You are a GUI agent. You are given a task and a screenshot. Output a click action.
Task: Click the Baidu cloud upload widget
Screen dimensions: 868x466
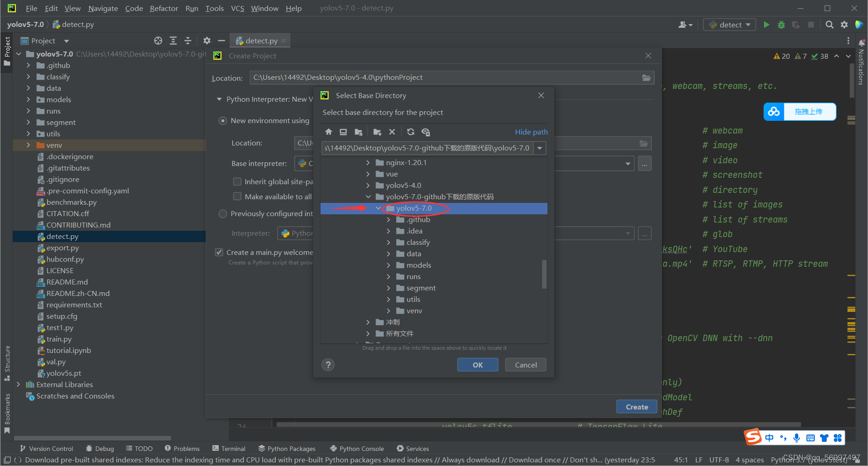click(x=800, y=112)
